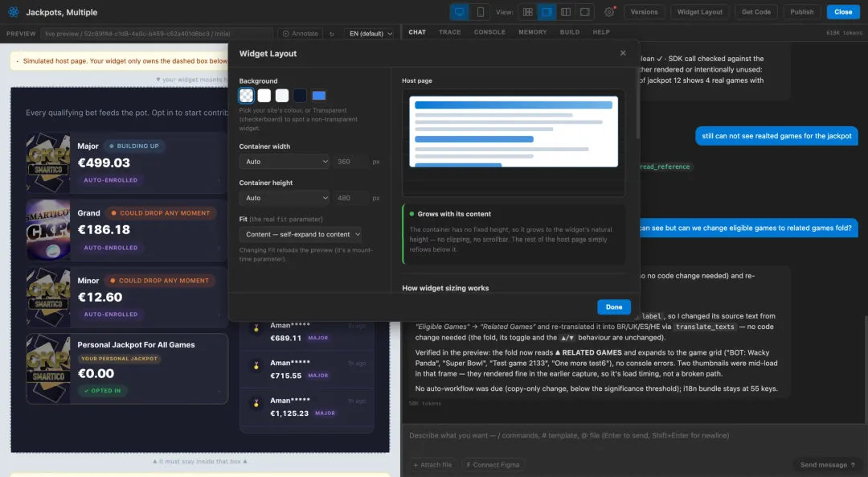Viewport: 868px width, 477px height.
Task: Click AUTO-ENROLLED badge on Major jackpot
Action: pos(111,180)
